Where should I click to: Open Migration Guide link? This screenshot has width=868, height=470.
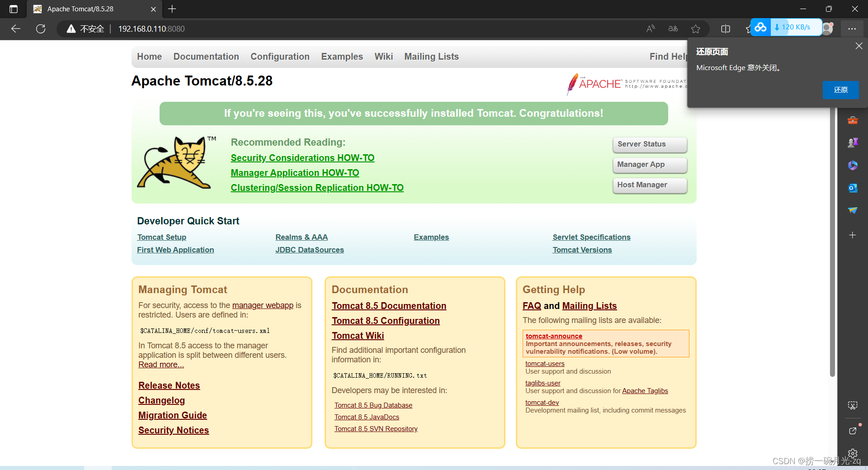[x=173, y=415]
